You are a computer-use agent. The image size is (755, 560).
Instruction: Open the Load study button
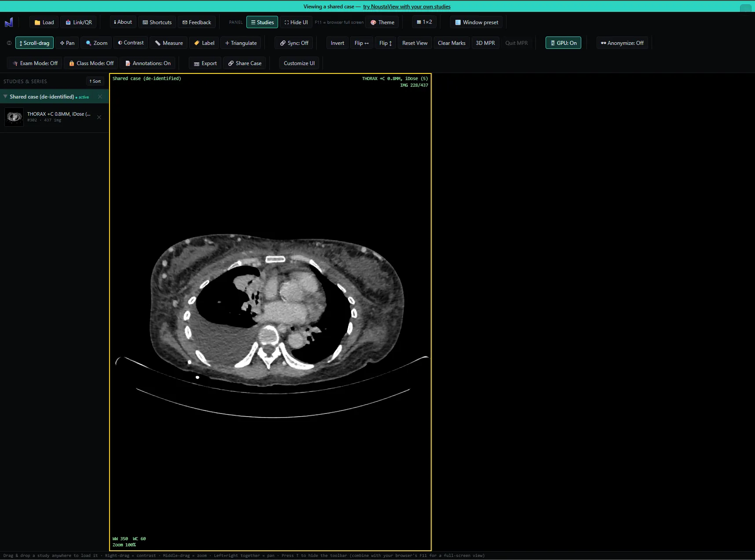coord(44,22)
